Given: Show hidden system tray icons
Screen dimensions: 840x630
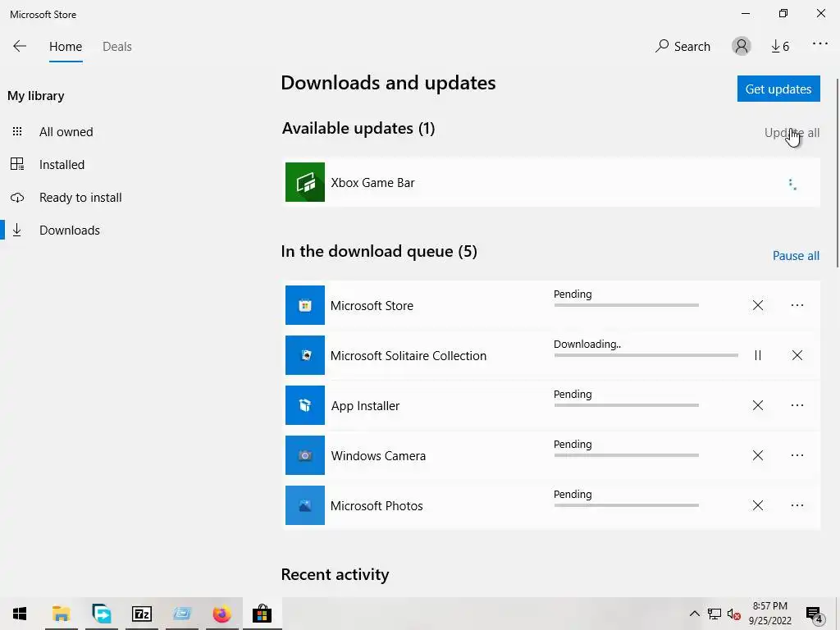Looking at the screenshot, I should tap(694, 614).
